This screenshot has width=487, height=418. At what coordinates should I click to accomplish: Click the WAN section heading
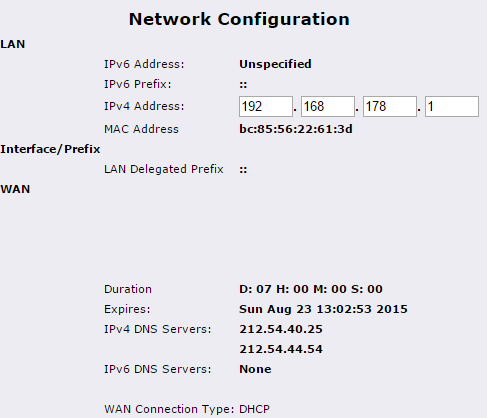(15, 189)
